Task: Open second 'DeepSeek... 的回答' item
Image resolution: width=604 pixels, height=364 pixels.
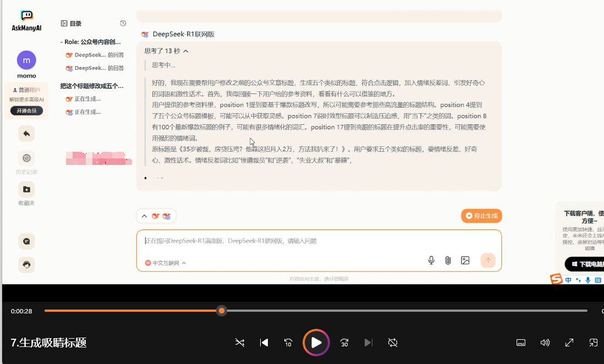Action: pos(95,68)
